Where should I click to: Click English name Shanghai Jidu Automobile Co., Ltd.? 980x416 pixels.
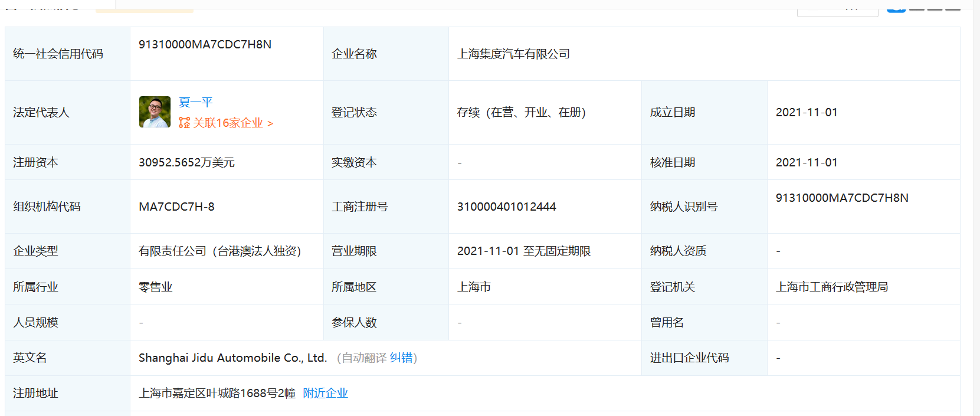[232, 358]
